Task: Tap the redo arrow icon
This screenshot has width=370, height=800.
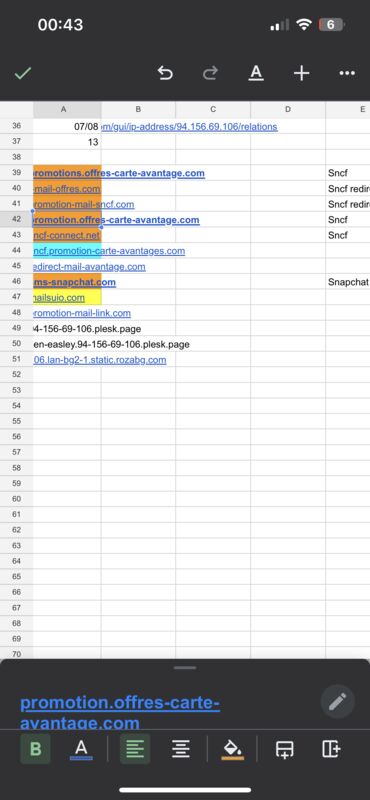Action: click(210, 73)
